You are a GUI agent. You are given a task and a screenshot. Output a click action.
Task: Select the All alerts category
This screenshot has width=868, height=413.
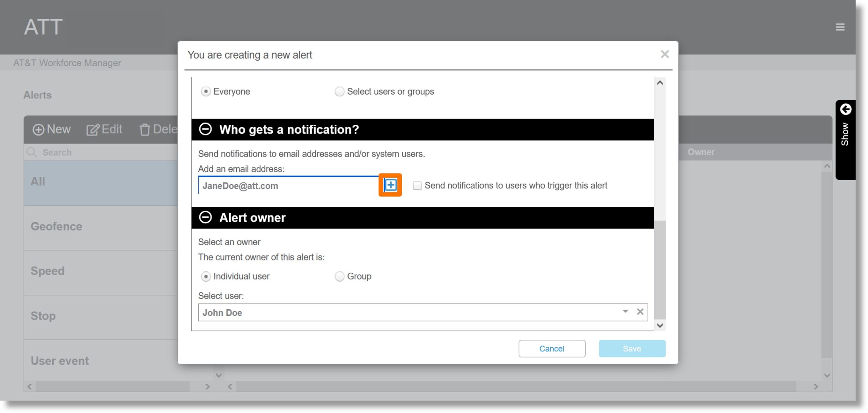(x=101, y=183)
